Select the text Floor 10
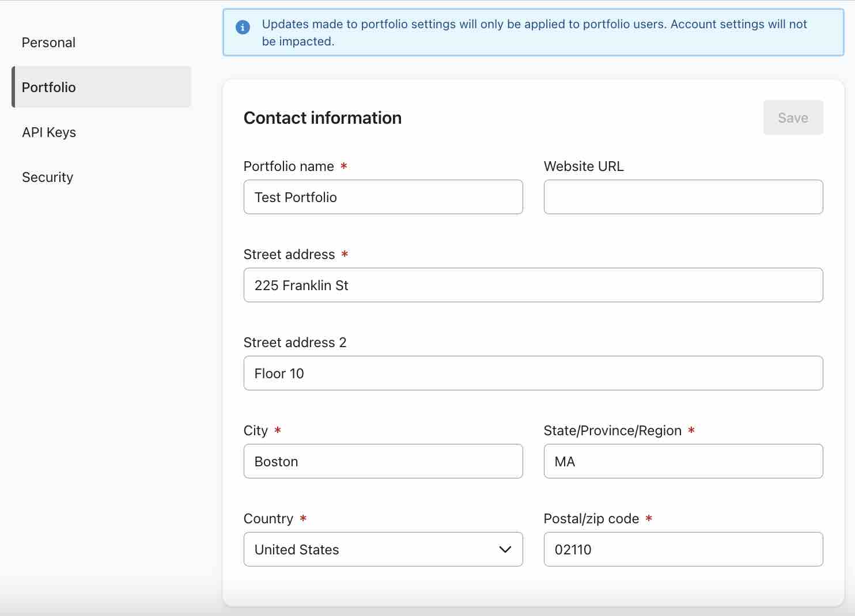855x616 pixels. coord(279,373)
